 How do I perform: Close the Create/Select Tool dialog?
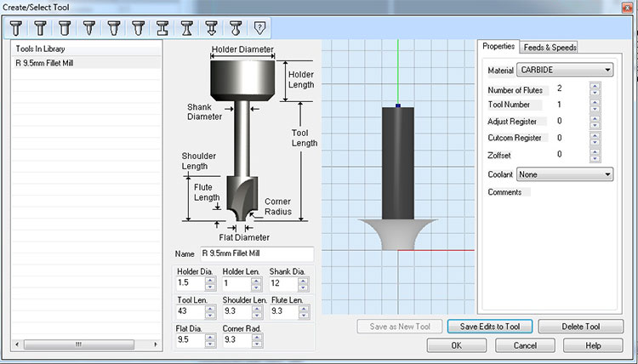pyautogui.click(x=628, y=8)
